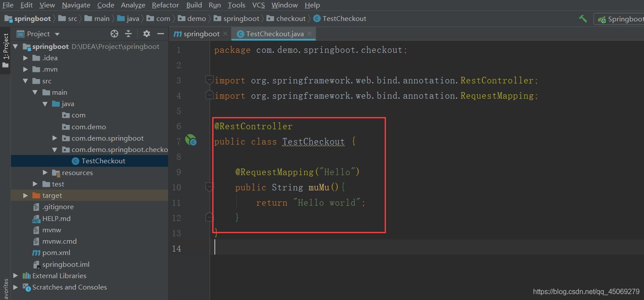Expand the target folder
This screenshot has height=300, width=644.
[26, 196]
